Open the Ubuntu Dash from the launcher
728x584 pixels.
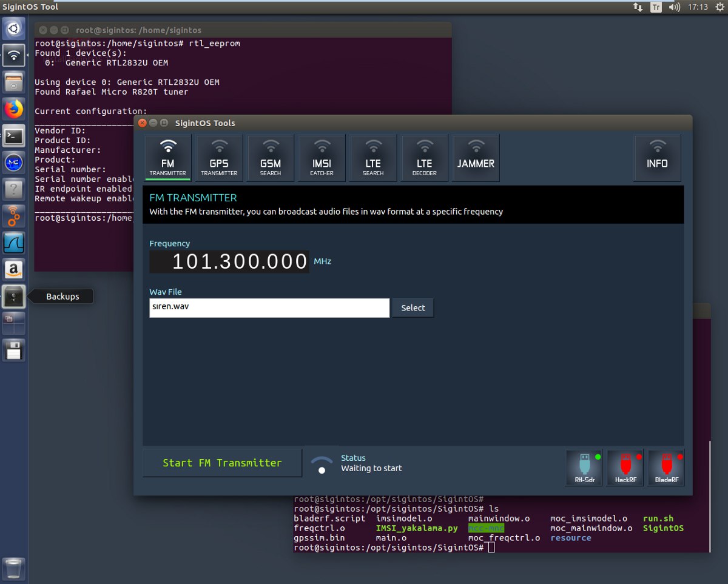click(15, 28)
